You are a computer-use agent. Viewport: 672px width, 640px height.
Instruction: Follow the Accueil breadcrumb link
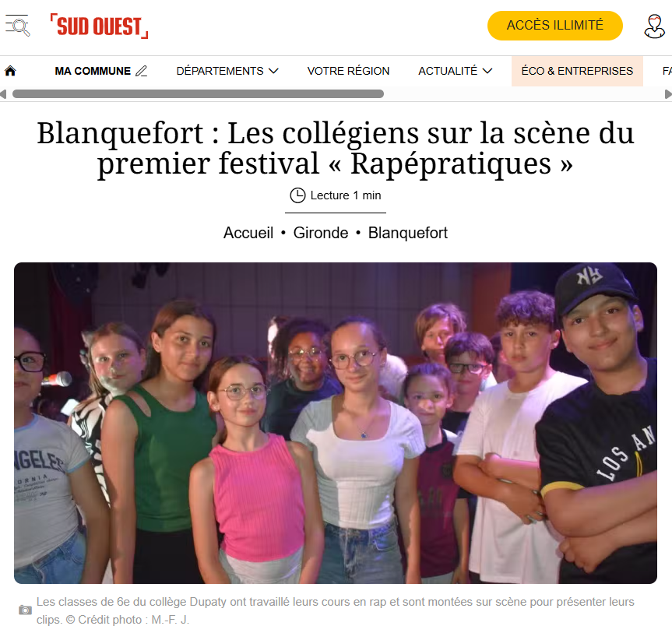(248, 233)
